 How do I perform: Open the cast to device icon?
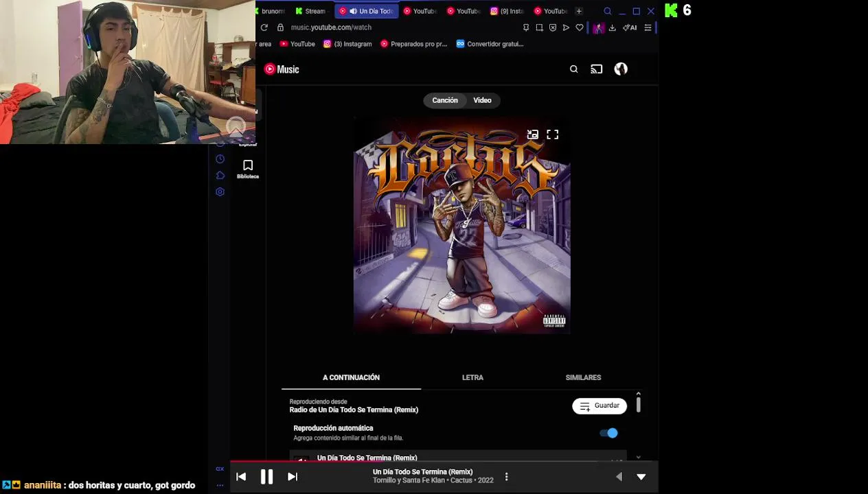[596, 69]
